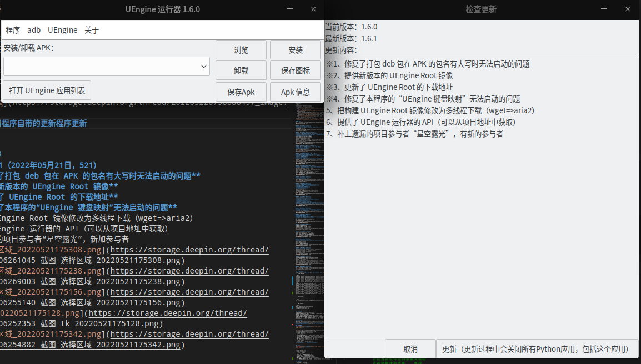Select update note 4 about UEngine 键盘映射
Image resolution: width=641 pixels, height=364 pixels.
tap(423, 99)
